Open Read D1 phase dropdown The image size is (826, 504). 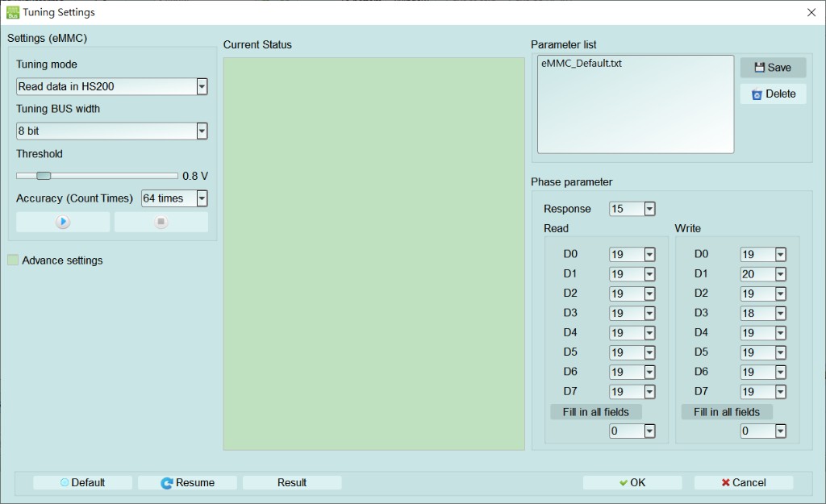click(649, 274)
